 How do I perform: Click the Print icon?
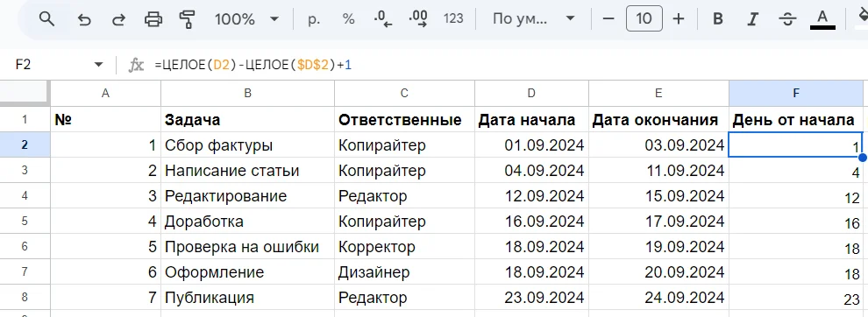click(x=153, y=19)
